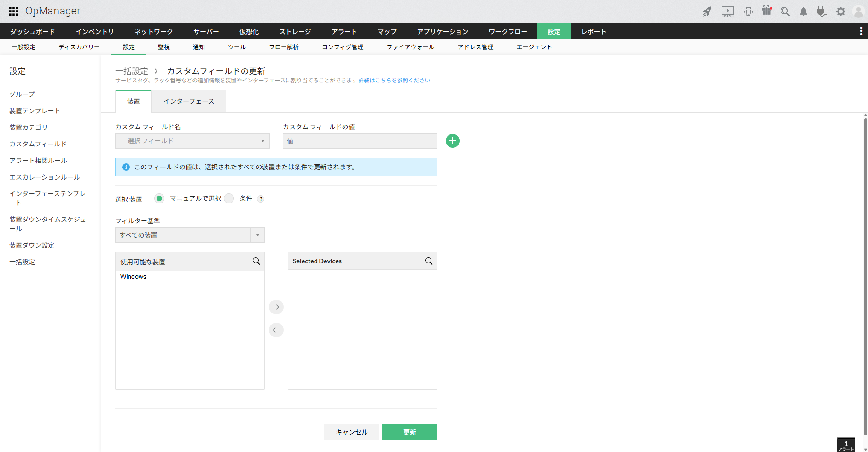
Task: Open the user profile avatar
Action: (x=858, y=12)
